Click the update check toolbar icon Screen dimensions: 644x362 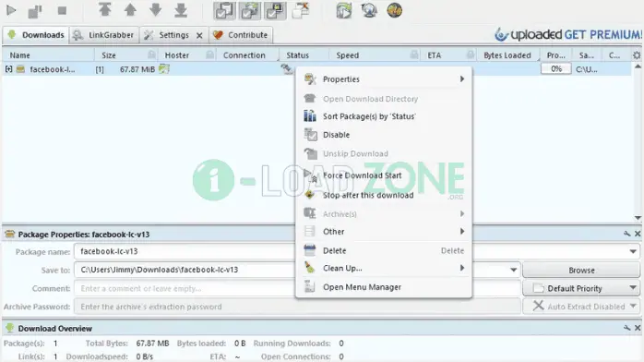click(x=369, y=10)
